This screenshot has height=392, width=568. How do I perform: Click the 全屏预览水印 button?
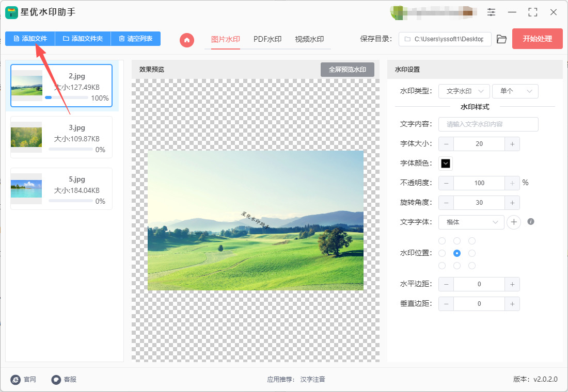click(347, 70)
